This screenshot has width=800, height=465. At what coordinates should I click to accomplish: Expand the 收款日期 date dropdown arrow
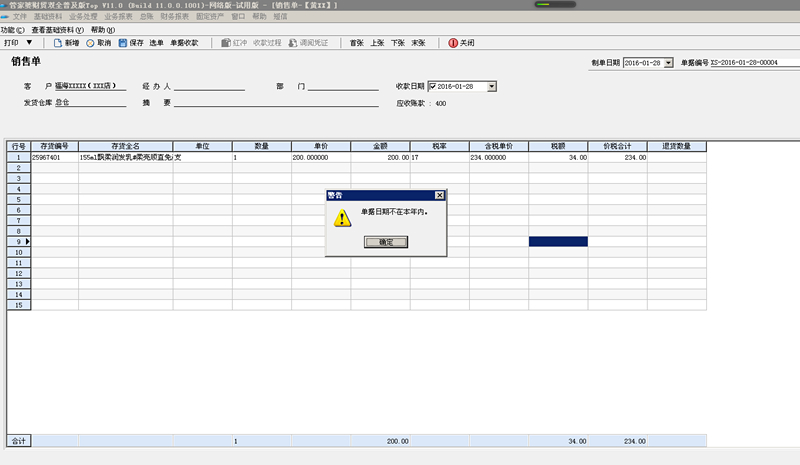pos(491,87)
